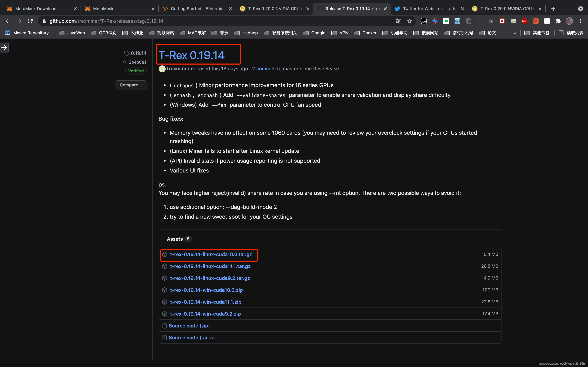Open the Chrome profile avatar
Image resolution: width=588 pixels, height=367 pixels.
pos(569,21)
